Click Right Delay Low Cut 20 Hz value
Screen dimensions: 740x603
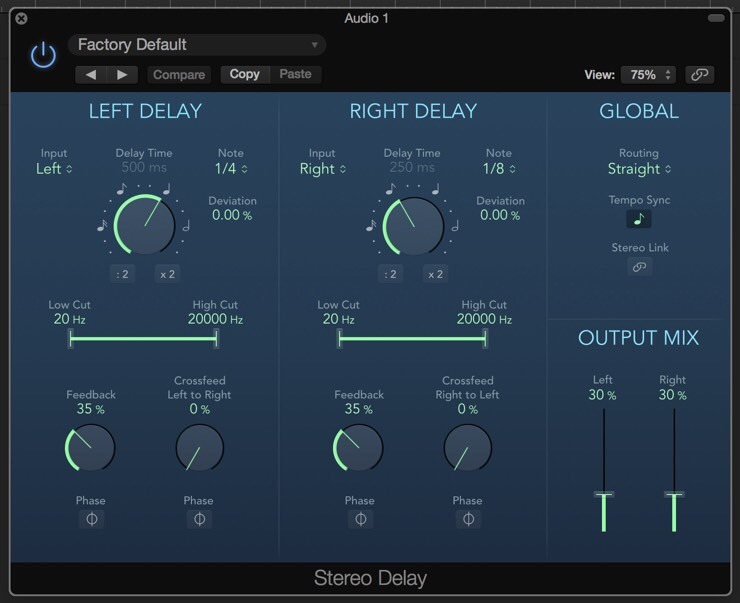[338, 319]
